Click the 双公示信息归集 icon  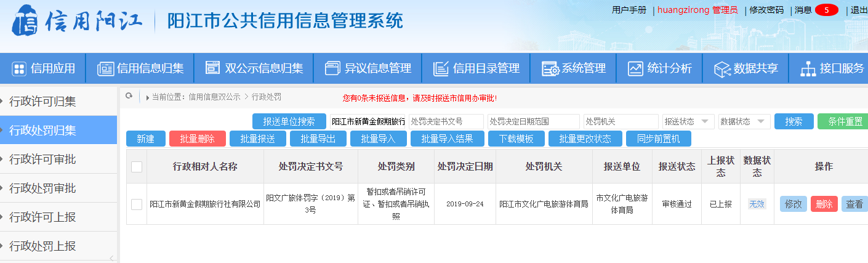(x=213, y=68)
